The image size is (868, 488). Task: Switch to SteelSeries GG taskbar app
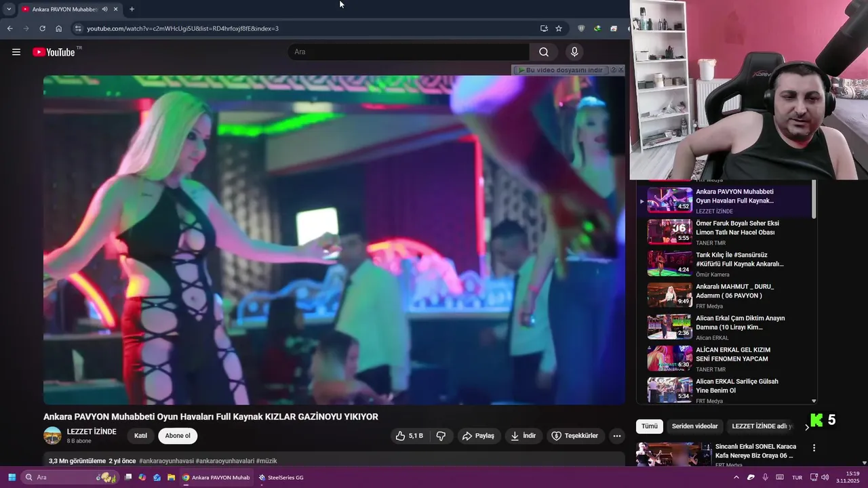[281, 477]
